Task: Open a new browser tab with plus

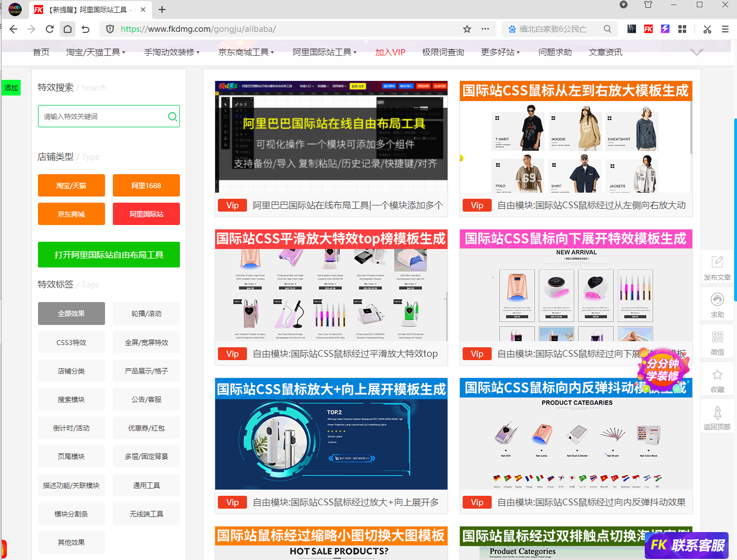Action: point(162,9)
